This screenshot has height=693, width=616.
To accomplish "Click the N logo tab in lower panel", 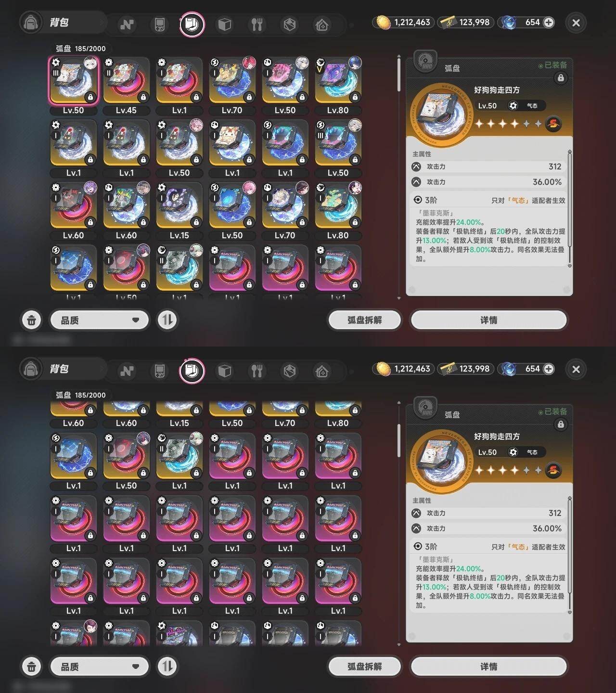I will coord(127,371).
